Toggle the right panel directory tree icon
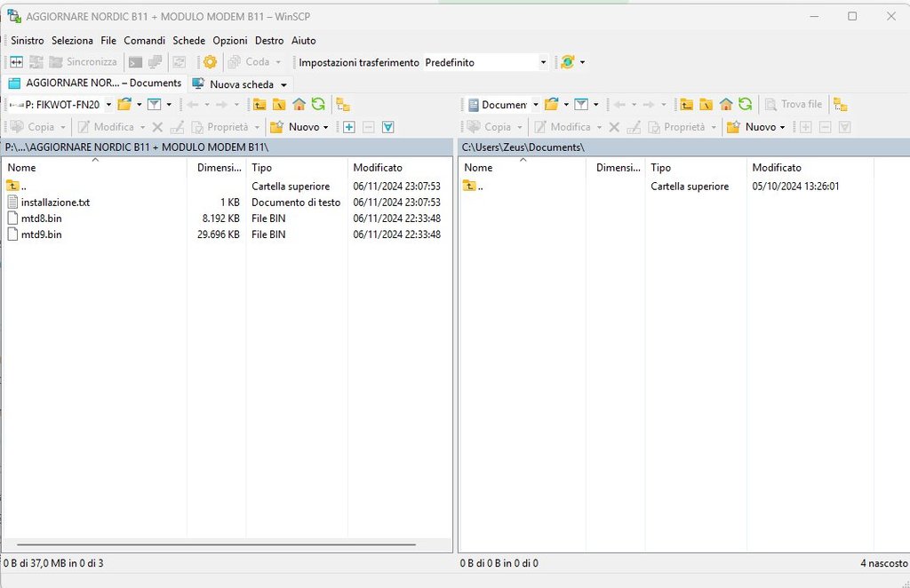Screen dimensions: 910x588 click(x=840, y=105)
